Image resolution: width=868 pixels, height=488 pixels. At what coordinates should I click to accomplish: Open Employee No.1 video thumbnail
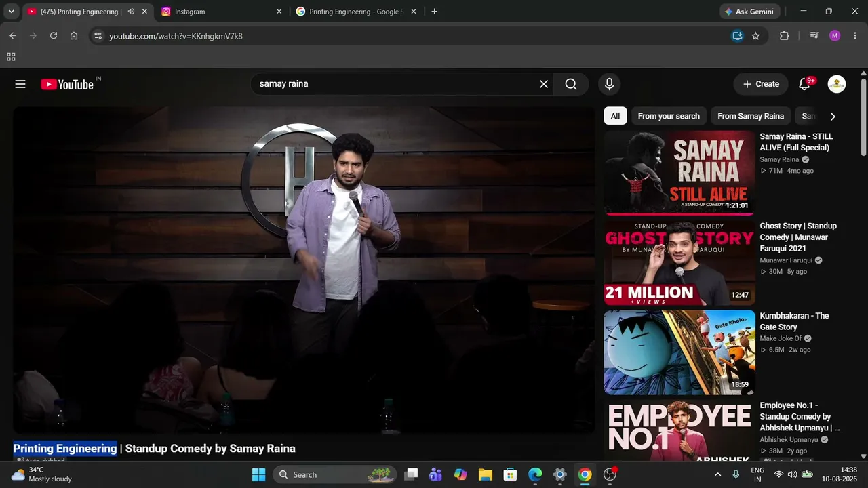pyautogui.click(x=679, y=431)
